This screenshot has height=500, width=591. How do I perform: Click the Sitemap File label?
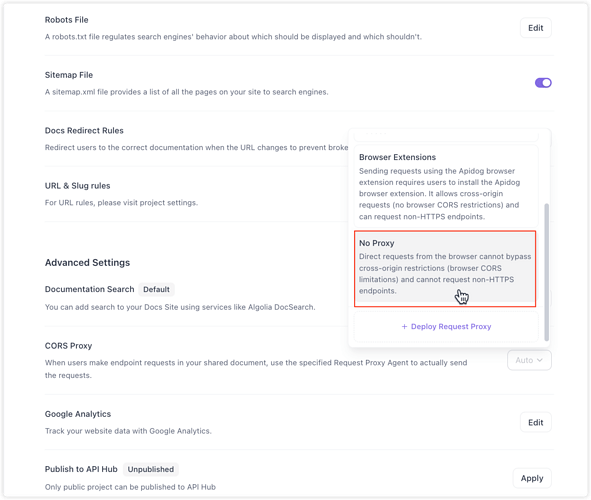coord(69,75)
